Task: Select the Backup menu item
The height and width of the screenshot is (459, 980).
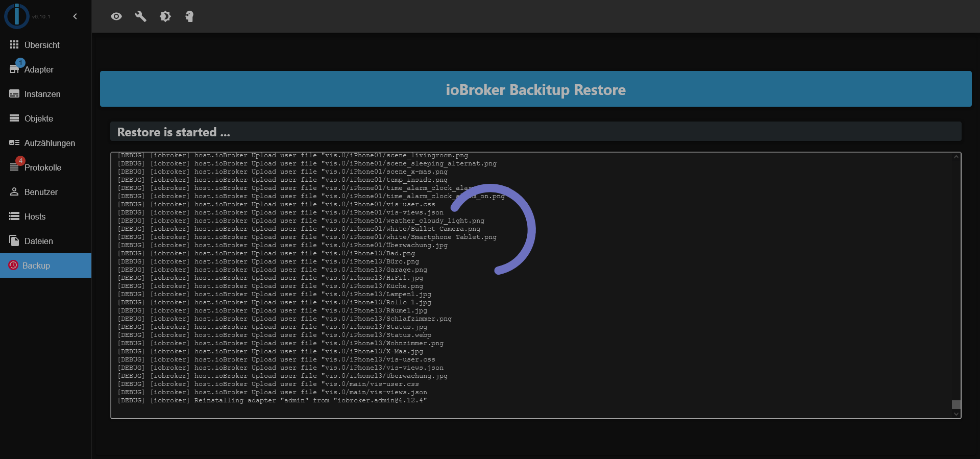Action: click(x=45, y=265)
